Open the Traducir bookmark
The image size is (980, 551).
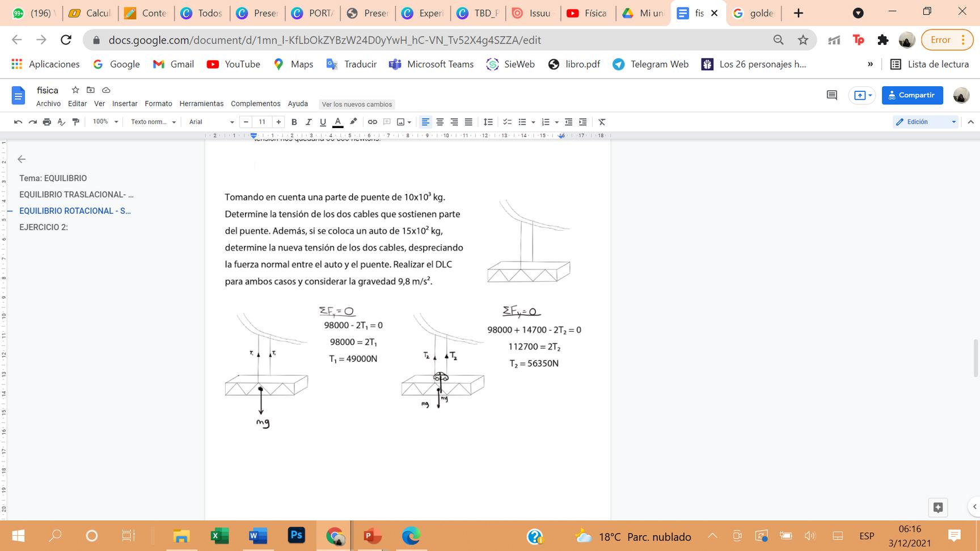352,64
